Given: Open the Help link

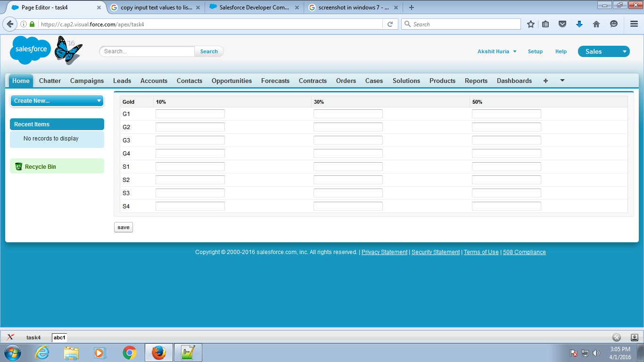Looking at the screenshot, I should point(561,51).
